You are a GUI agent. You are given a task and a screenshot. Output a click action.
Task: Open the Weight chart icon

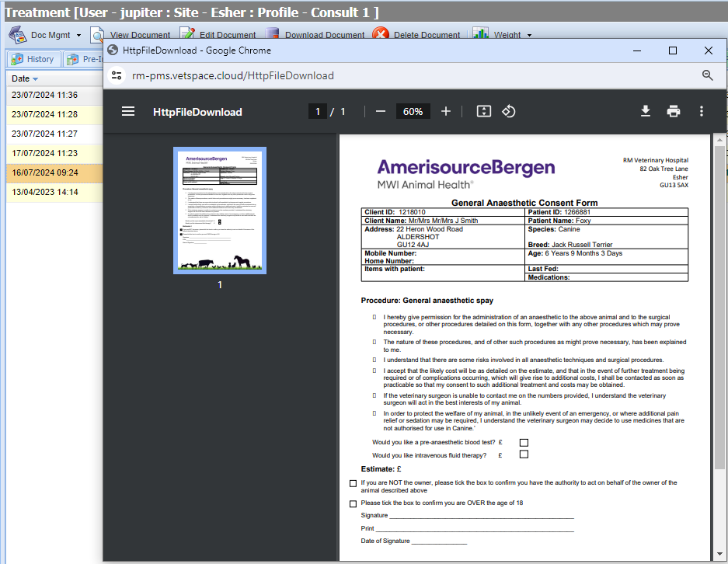(x=480, y=33)
